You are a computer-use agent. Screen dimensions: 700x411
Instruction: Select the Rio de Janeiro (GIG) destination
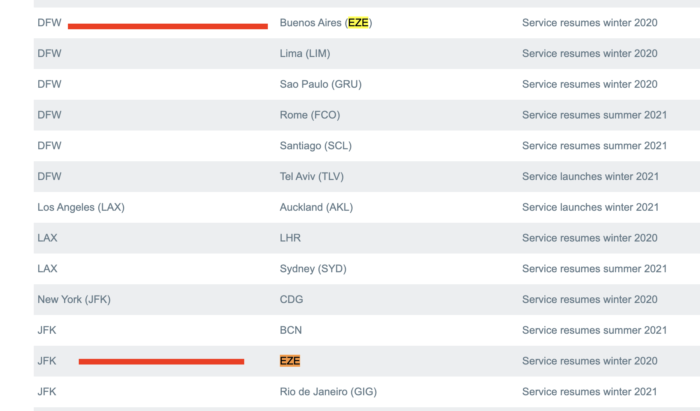click(328, 391)
